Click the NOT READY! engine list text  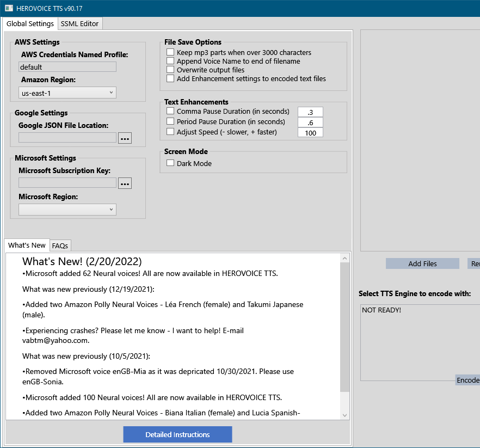(381, 310)
